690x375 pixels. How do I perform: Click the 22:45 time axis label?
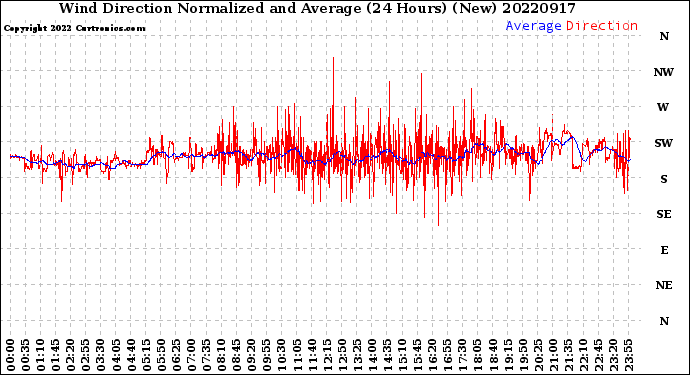coord(598,355)
